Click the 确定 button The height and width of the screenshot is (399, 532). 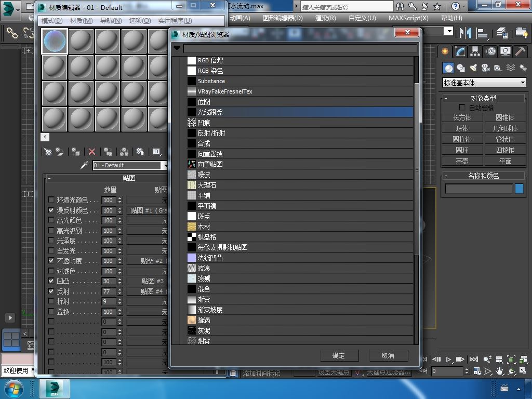click(x=339, y=355)
